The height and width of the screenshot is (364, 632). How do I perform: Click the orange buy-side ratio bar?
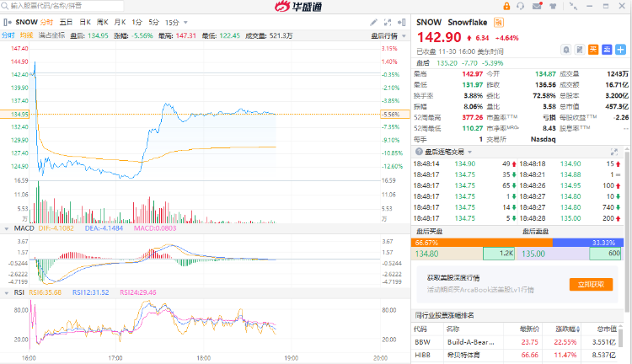pyautogui.click(x=481, y=242)
